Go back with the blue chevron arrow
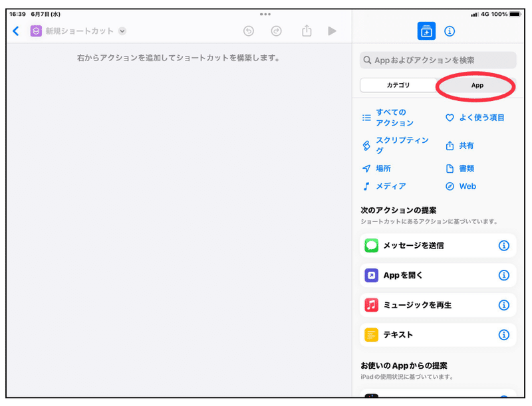This screenshot has width=532, height=406. 15,31
